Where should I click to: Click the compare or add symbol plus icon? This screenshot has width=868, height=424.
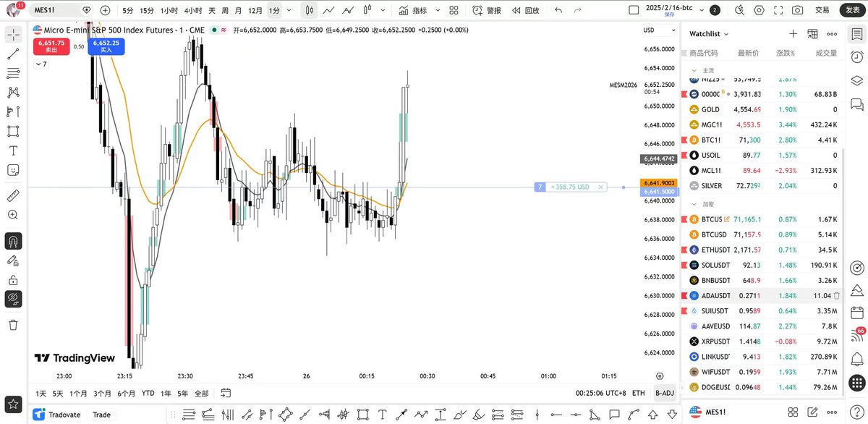click(x=106, y=11)
